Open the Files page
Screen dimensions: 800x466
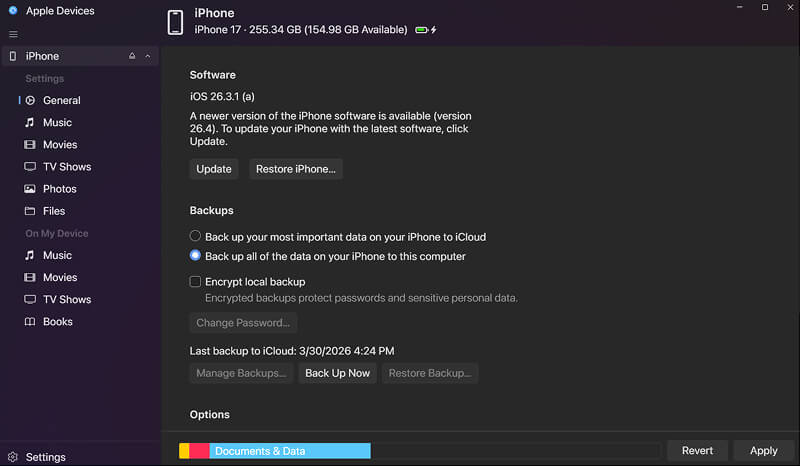pyautogui.click(x=54, y=211)
